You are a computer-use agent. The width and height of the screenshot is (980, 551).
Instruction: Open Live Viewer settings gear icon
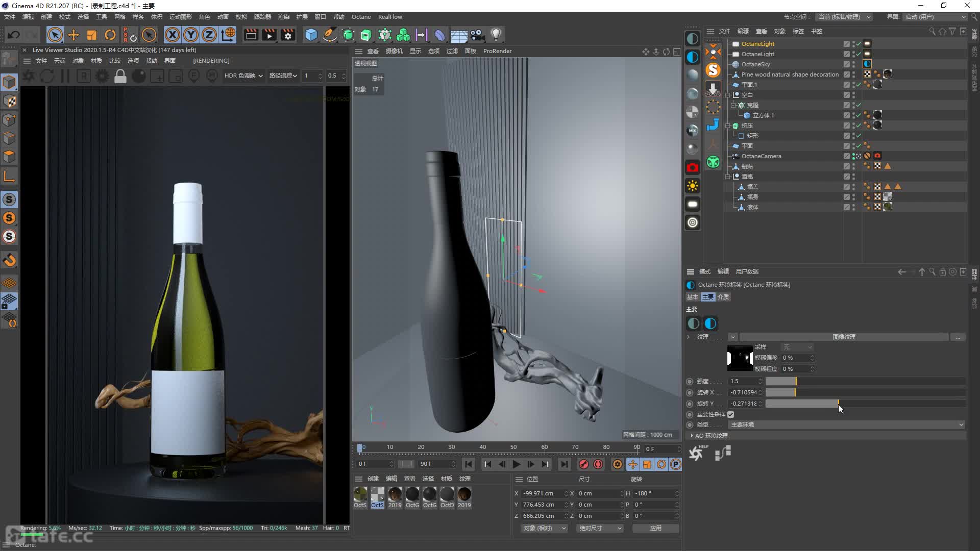[102, 77]
